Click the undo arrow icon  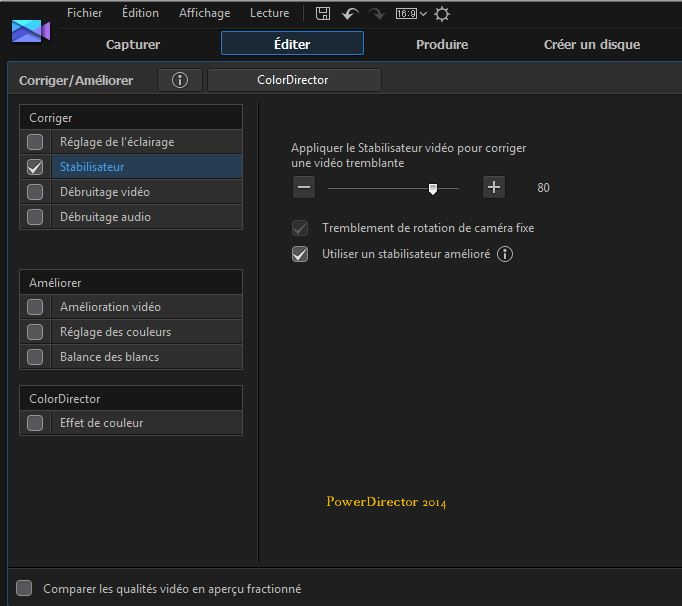pyautogui.click(x=350, y=14)
